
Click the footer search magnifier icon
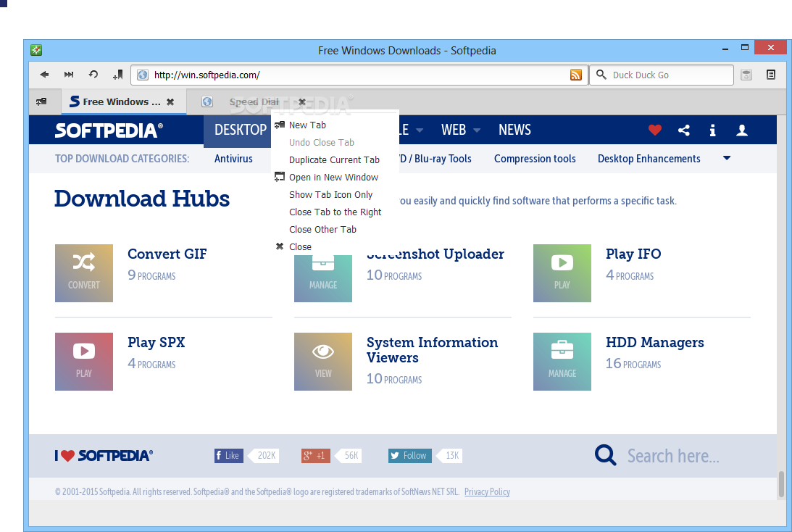[x=605, y=455]
